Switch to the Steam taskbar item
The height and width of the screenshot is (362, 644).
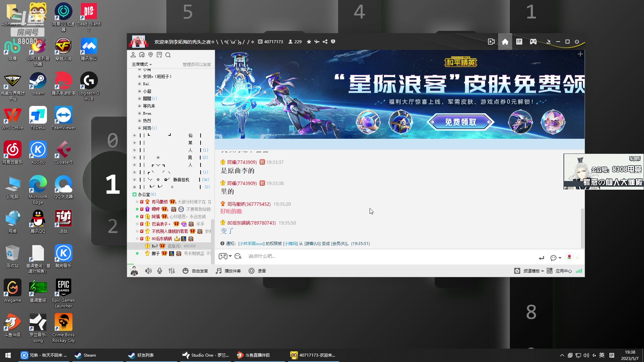89,355
